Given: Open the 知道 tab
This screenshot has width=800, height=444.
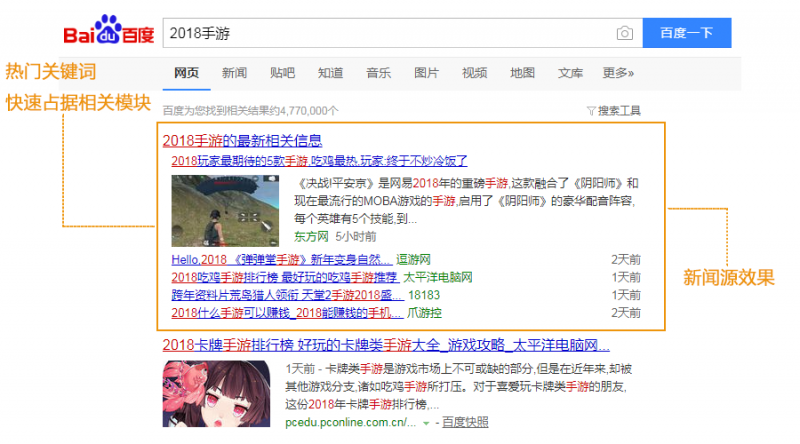Looking at the screenshot, I should tap(330, 73).
